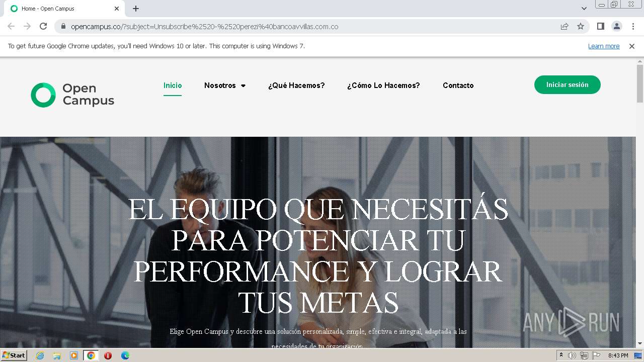644x362 pixels.
Task: Select the Home - Open Campus tab
Action: point(64,9)
